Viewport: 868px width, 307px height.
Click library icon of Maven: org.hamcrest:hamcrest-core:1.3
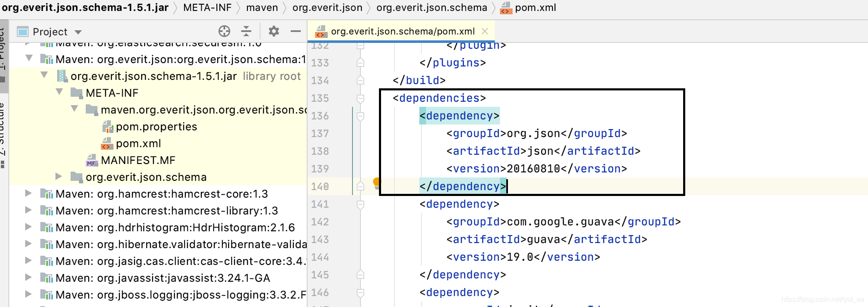47,193
